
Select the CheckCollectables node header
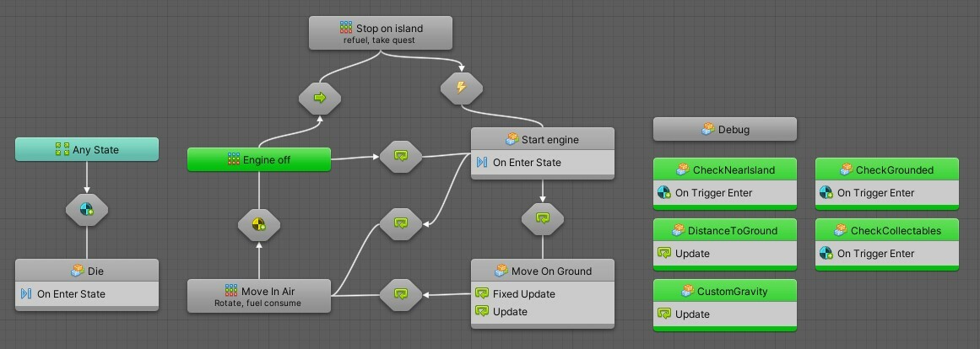pos(887,230)
